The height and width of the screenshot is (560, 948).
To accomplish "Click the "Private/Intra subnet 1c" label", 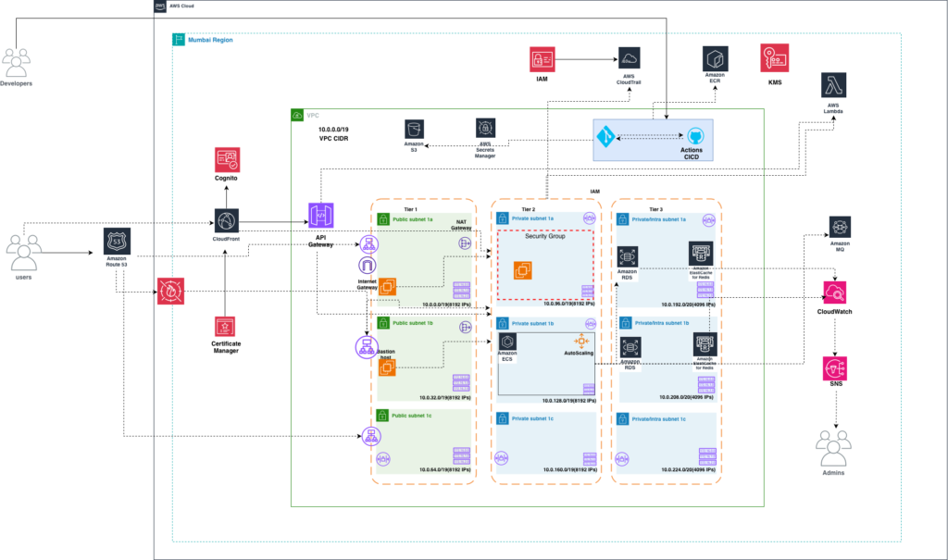I will click(x=659, y=419).
